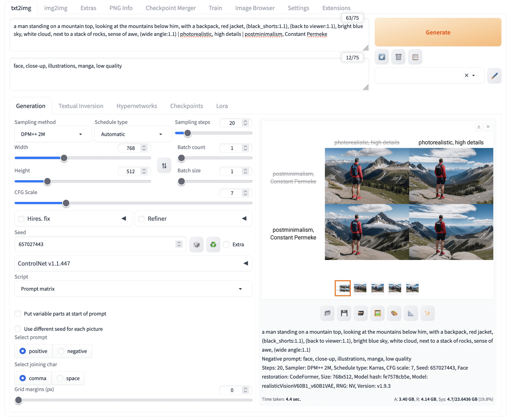The height and width of the screenshot is (420, 511).
Task: Open the Script dropdown showing Prompt matrix
Action: coord(133,289)
